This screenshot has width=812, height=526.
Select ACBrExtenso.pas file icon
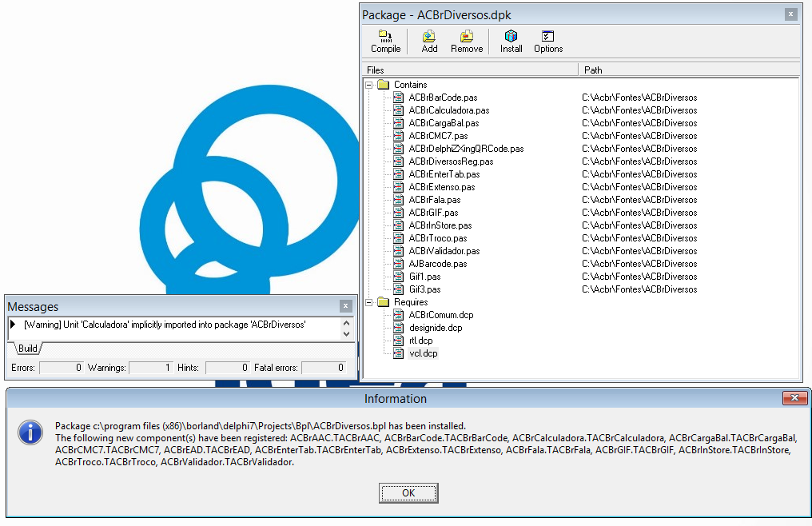tap(398, 187)
